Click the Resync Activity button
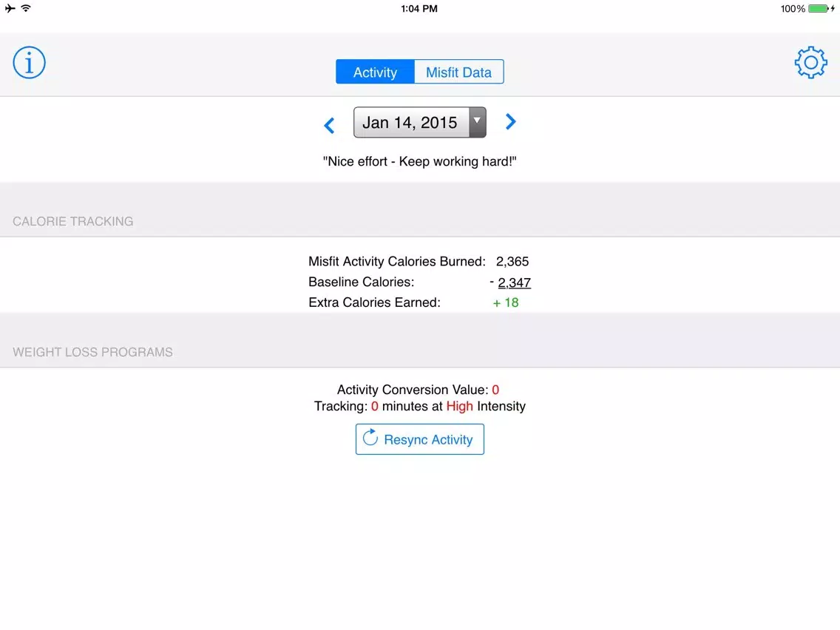The image size is (840, 630). 419,439
